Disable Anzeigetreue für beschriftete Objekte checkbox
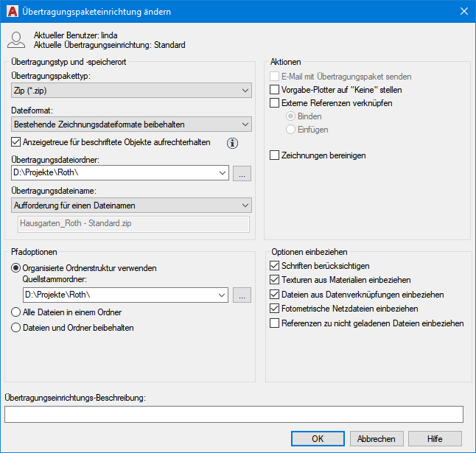This screenshot has height=453, width=476. [x=18, y=142]
